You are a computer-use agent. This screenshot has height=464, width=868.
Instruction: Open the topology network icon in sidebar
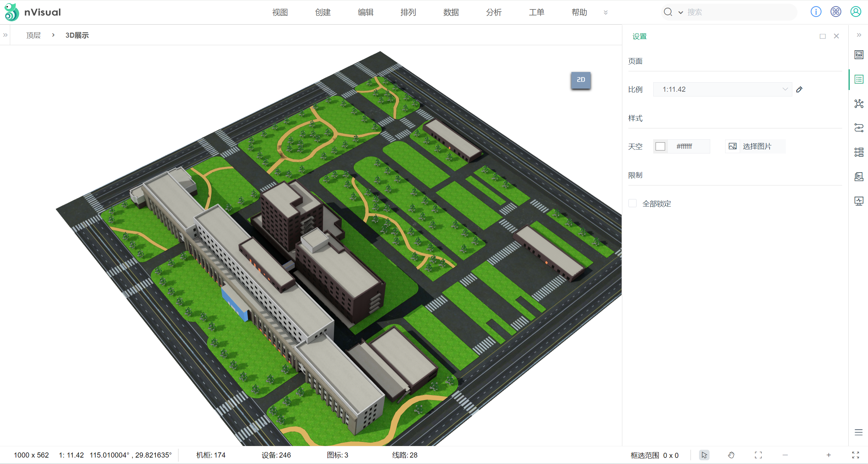click(x=858, y=104)
